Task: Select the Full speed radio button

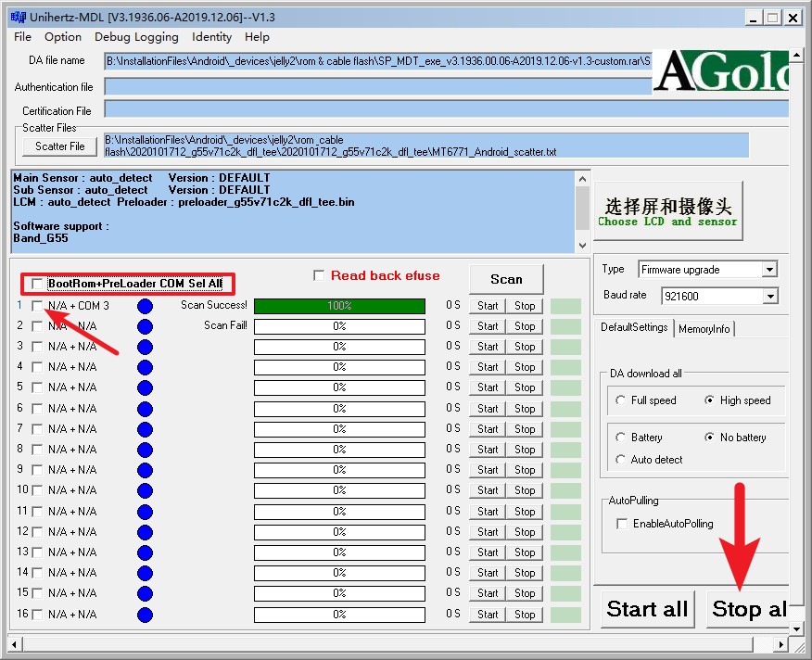Action: [620, 400]
